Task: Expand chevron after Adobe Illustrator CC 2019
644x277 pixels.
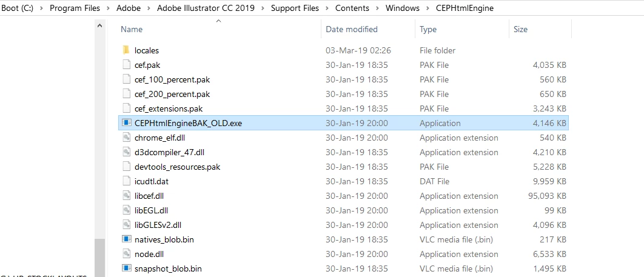Action: tap(263, 8)
